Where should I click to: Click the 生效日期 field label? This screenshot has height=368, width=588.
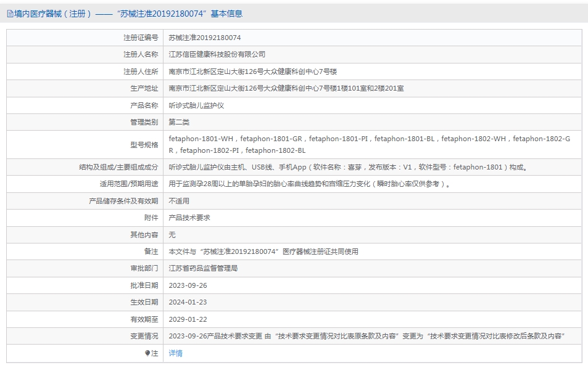tap(144, 302)
